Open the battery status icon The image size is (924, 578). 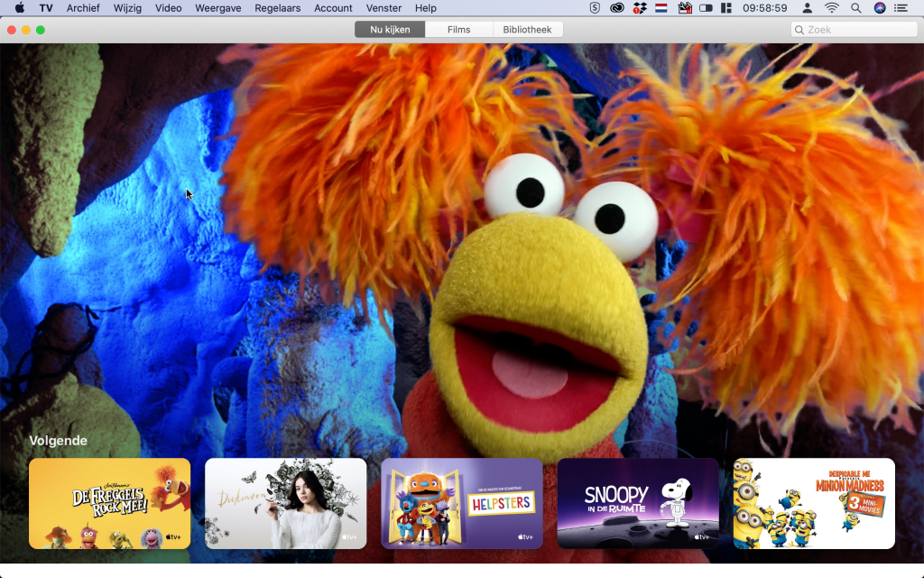click(x=705, y=8)
